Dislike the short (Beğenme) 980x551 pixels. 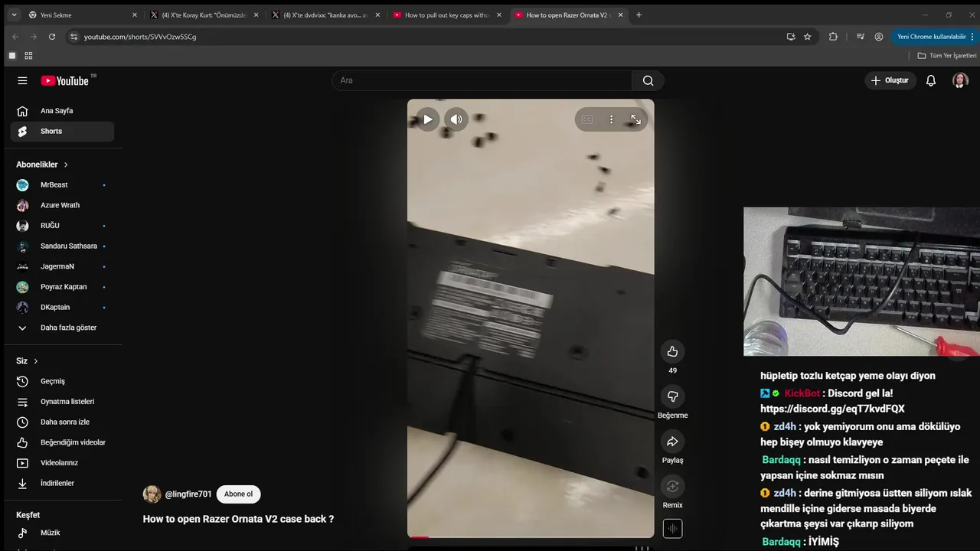click(672, 396)
